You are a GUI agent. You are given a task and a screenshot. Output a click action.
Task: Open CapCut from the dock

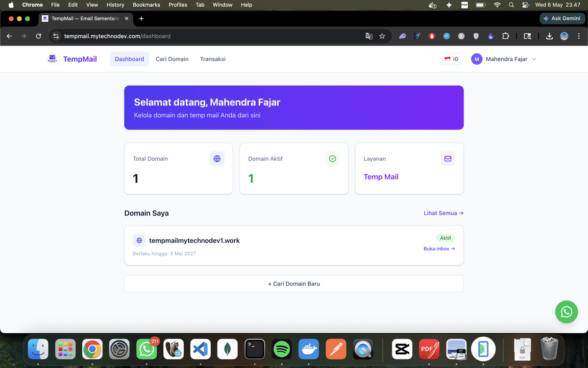pos(402,349)
